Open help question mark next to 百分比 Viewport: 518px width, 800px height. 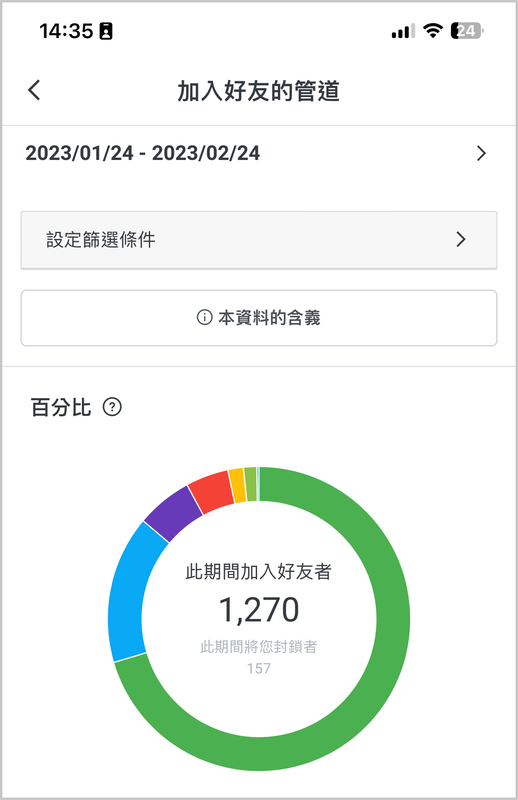[x=112, y=407]
